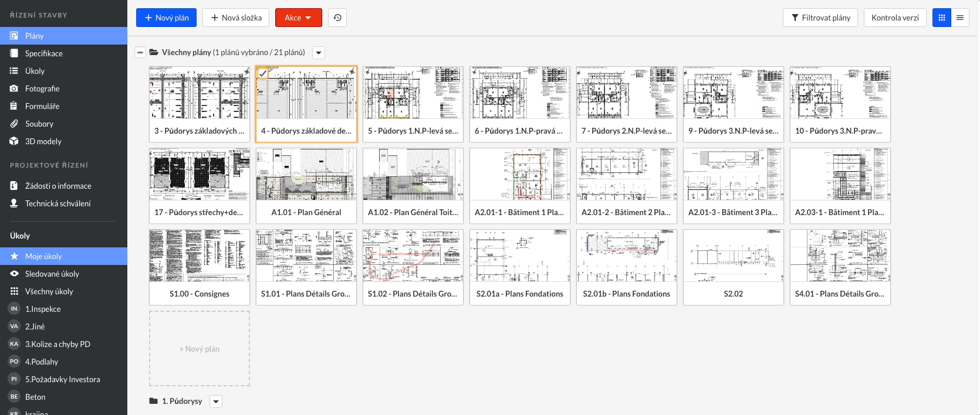Screen dimensions: 980x415
Task: Open Fotografie camera icon in sidebar
Action: pos(14,89)
